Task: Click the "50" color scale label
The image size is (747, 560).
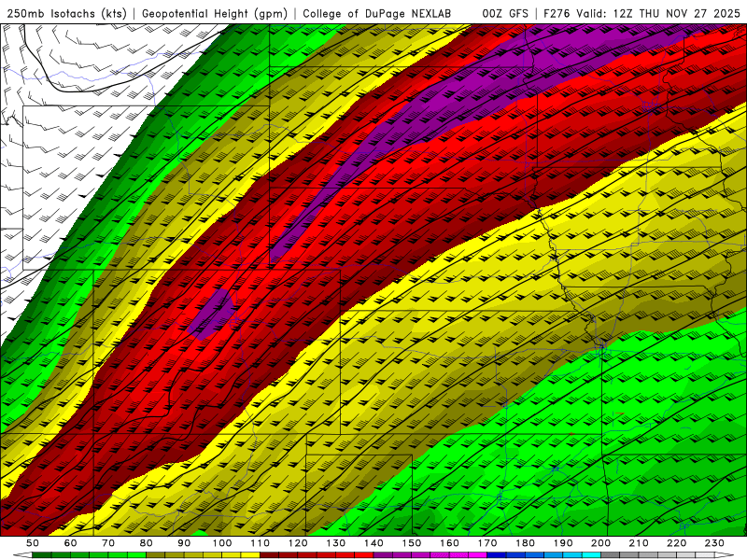Action: point(33,543)
